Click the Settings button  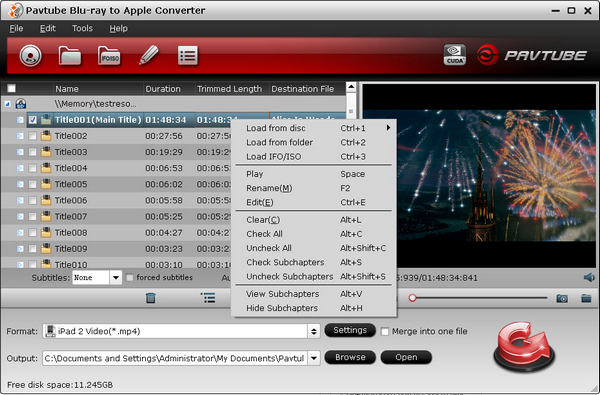350,330
